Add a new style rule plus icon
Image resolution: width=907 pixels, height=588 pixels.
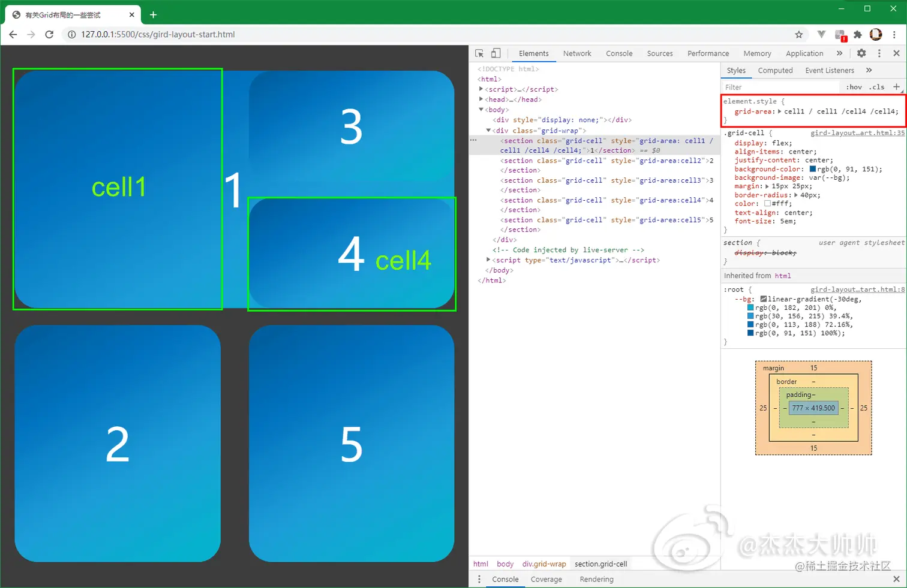896,87
